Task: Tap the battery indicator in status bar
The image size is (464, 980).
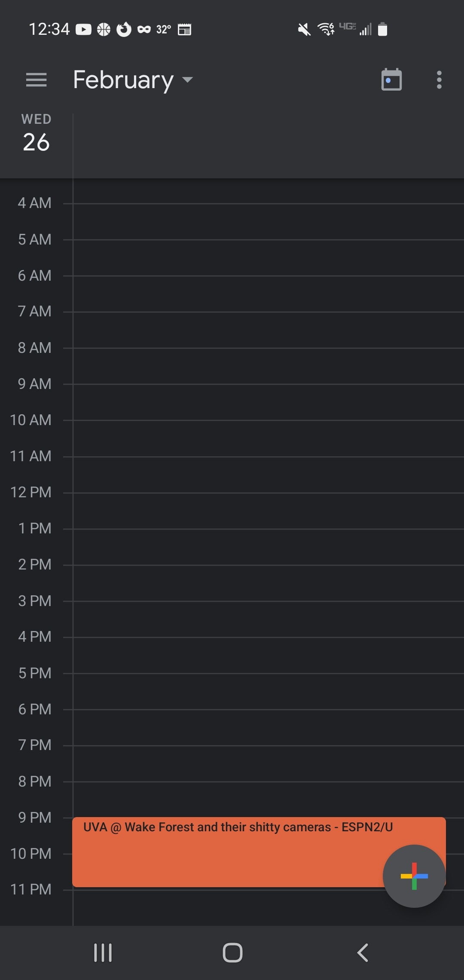Action: click(382, 29)
